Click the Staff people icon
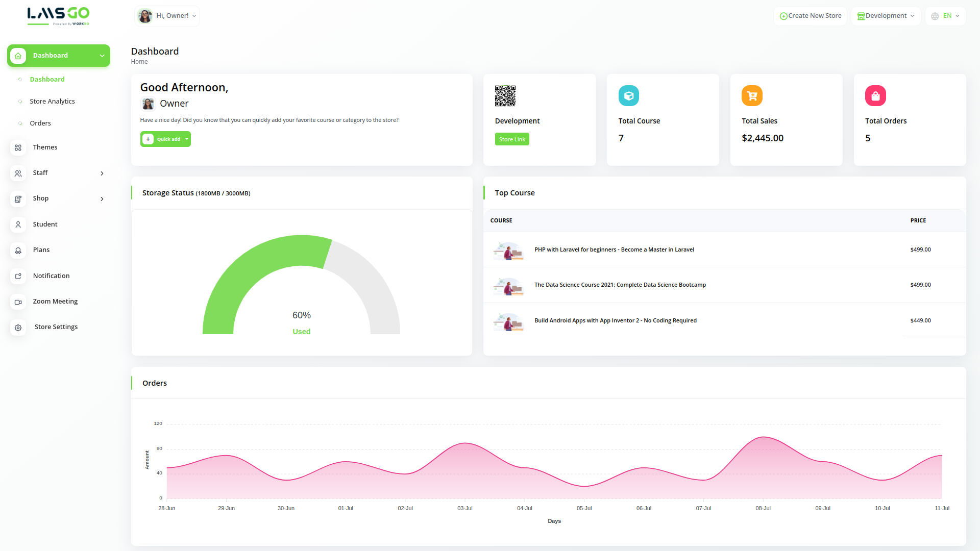The image size is (980, 551). click(18, 173)
